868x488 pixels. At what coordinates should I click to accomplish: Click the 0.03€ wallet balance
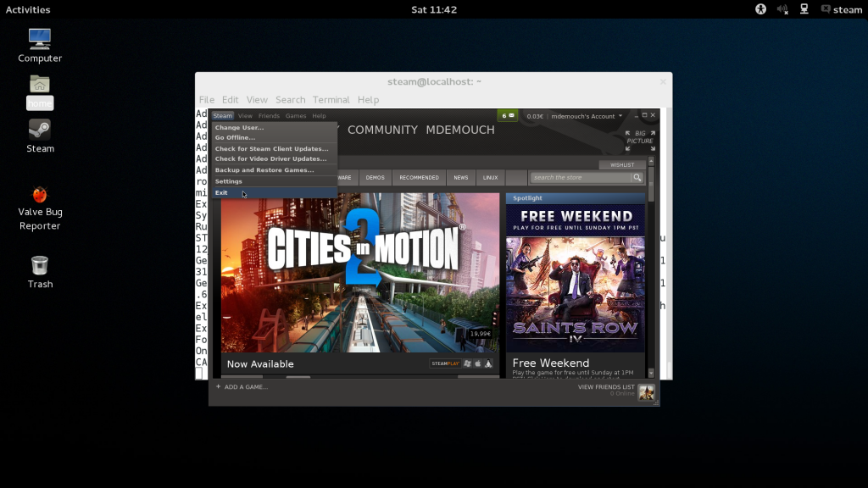click(x=535, y=116)
